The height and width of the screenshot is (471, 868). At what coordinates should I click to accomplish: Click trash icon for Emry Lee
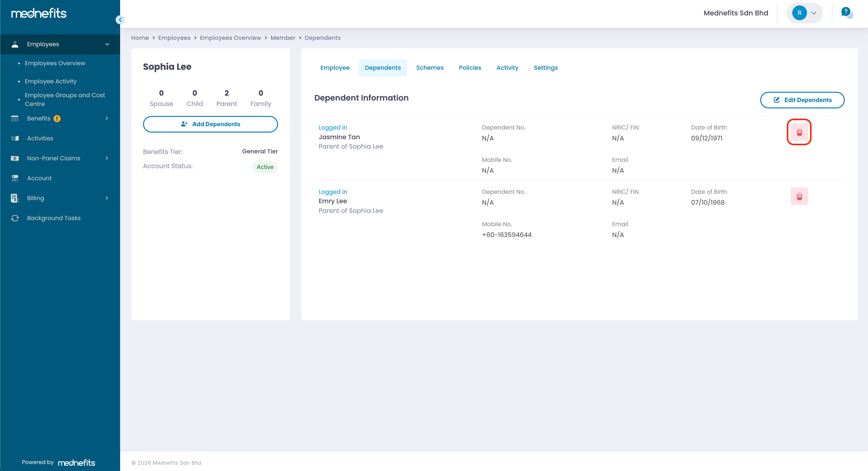click(x=799, y=196)
